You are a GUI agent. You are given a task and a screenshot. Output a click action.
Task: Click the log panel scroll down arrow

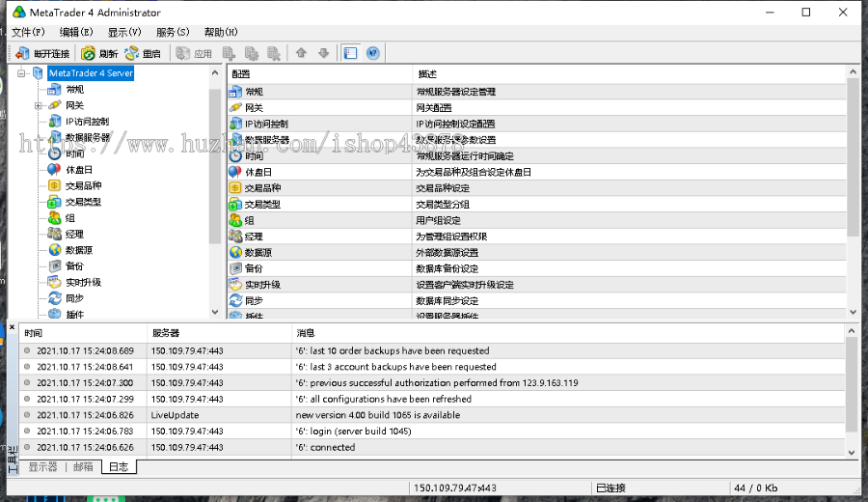point(852,452)
